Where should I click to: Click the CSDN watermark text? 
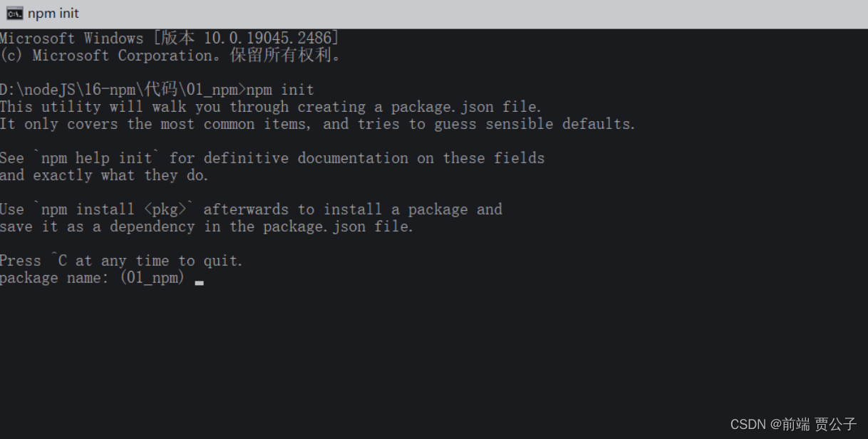pyautogui.click(x=793, y=425)
